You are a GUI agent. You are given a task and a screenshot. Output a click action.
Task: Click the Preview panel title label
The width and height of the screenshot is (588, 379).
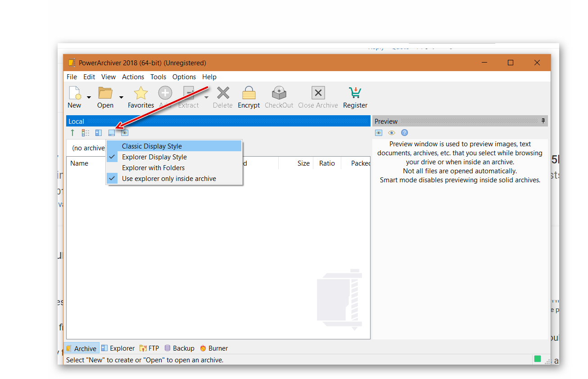pos(386,122)
